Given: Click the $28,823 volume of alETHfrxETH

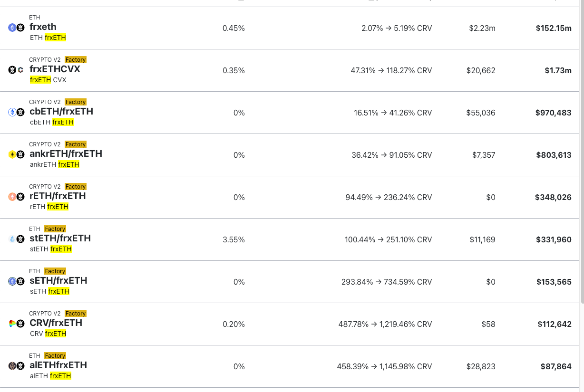Looking at the screenshot, I should [480, 366].
